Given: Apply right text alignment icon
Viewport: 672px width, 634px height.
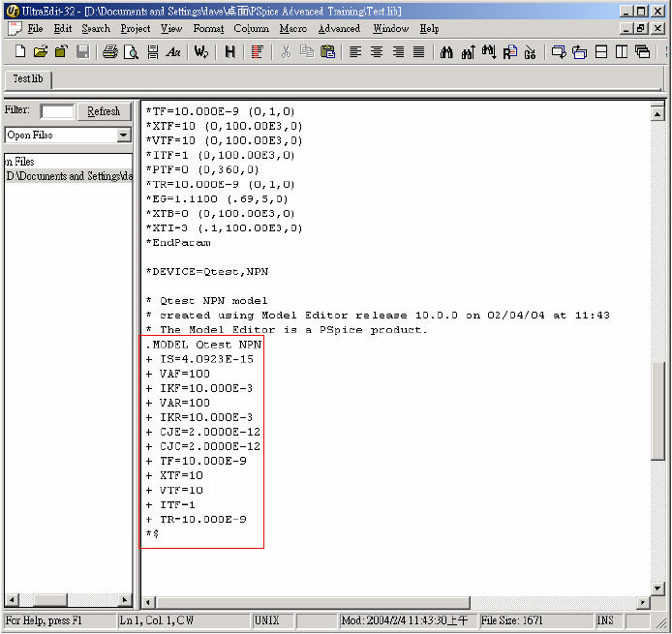Looking at the screenshot, I should pos(398,52).
